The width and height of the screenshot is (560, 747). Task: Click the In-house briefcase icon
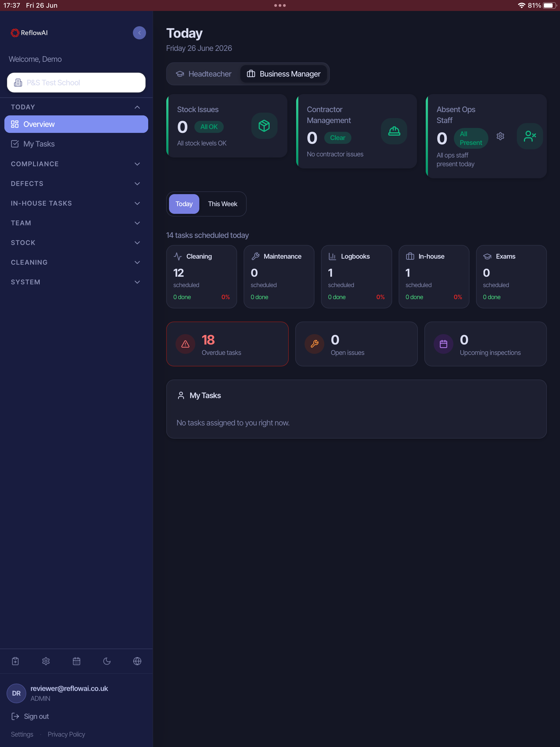[410, 256]
